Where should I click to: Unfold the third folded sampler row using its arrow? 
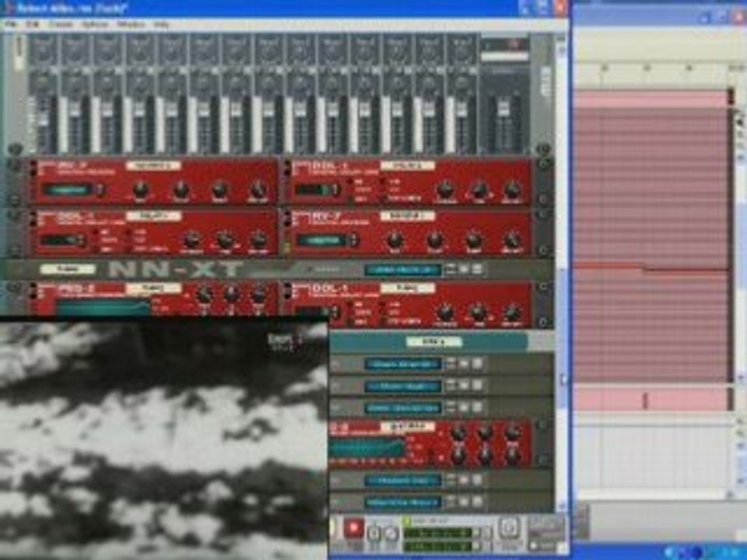[x=335, y=408]
